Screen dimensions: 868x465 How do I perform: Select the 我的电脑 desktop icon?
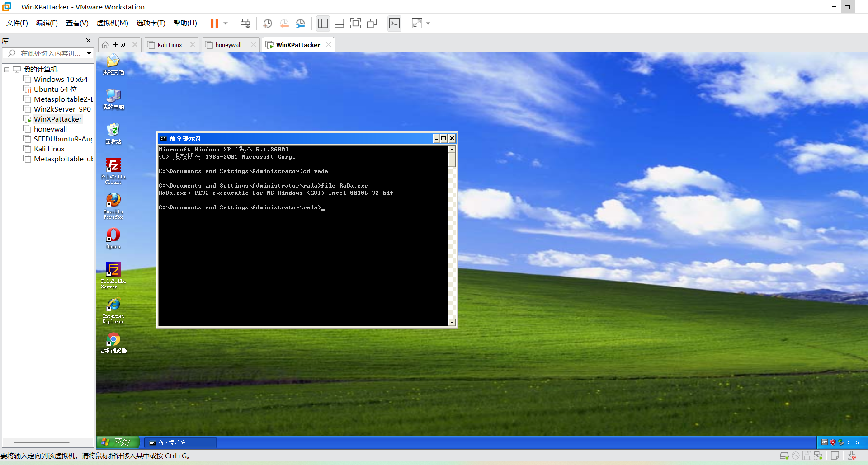(113, 99)
